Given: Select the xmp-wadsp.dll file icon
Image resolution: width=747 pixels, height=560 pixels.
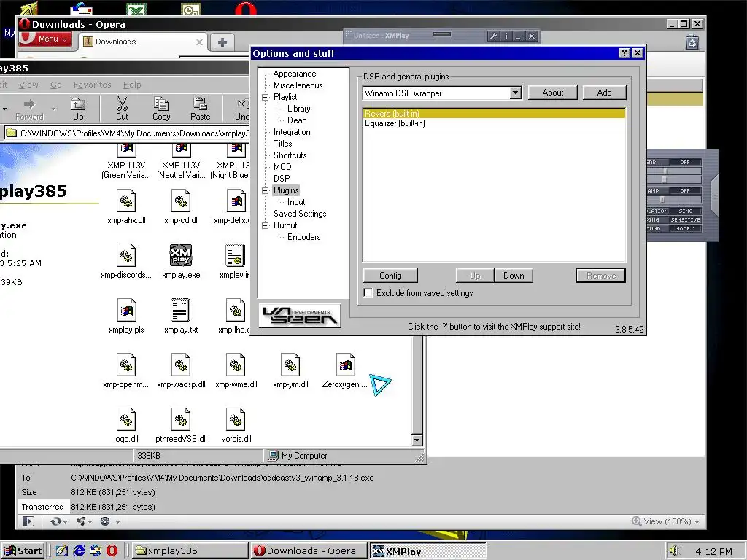Looking at the screenshot, I should [181, 365].
